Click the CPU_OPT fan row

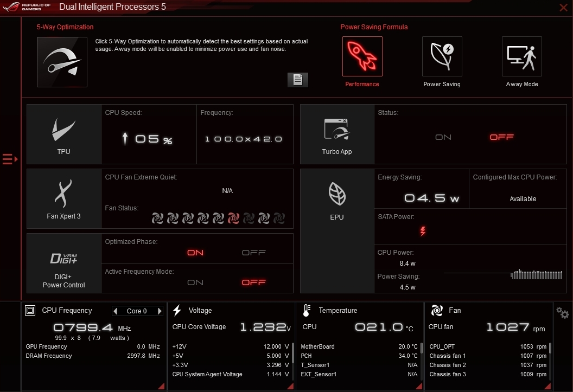[488, 347]
